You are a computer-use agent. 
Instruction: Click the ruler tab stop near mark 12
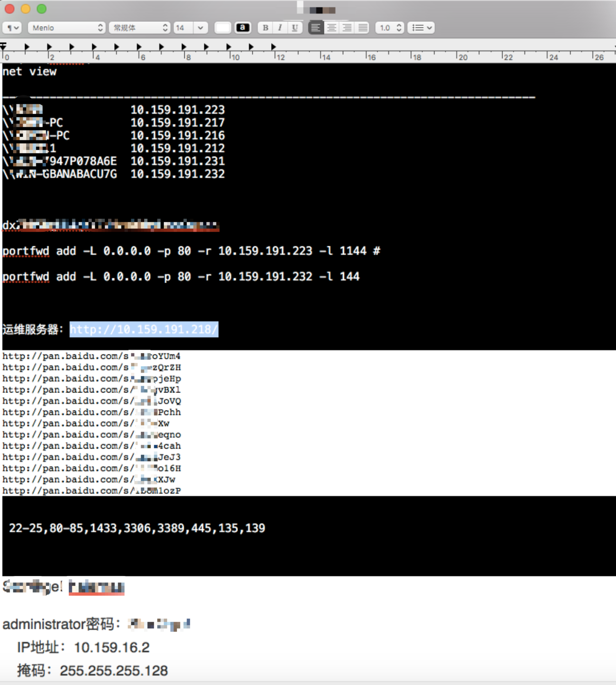pos(274,47)
